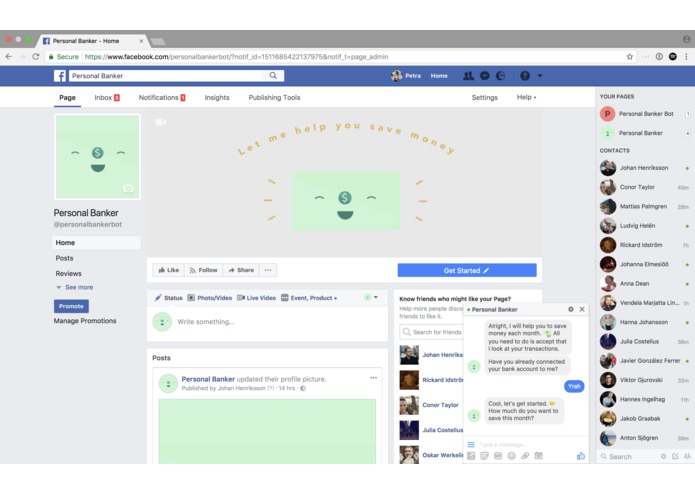
Task: Open chat with Conor Taylor in contacts
Action: 644,187
